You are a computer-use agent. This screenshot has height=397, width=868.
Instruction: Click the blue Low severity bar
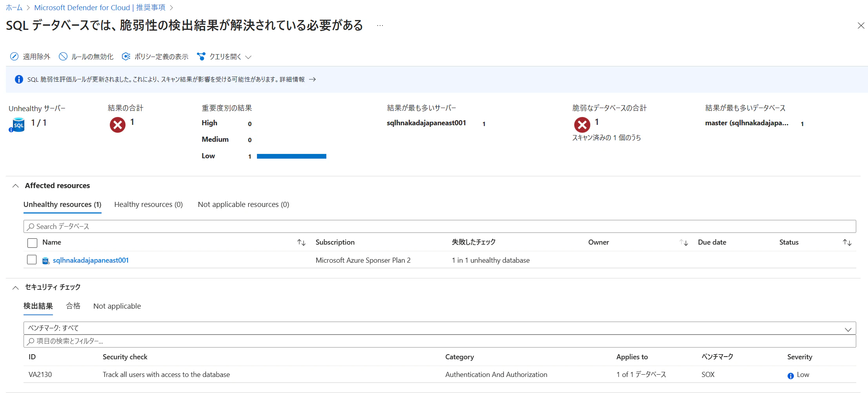tap(291, 156)
